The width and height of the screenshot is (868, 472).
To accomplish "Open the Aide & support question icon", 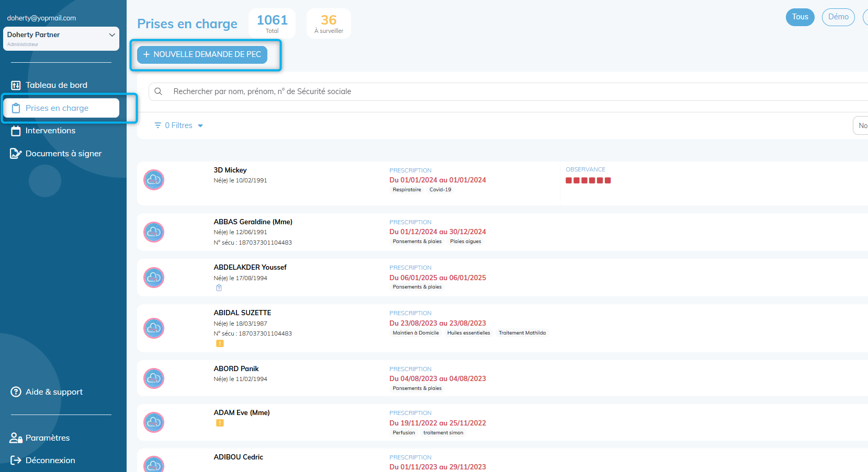I will coord(16,392).
